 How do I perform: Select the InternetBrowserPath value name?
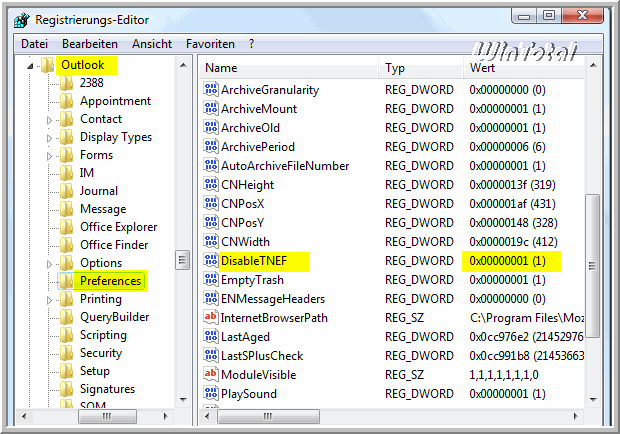pos(274,318)
